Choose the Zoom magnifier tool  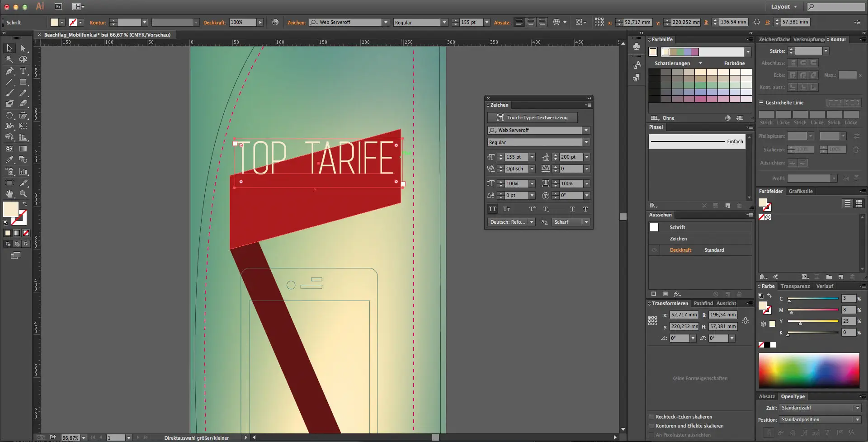[x=23, y=194]
